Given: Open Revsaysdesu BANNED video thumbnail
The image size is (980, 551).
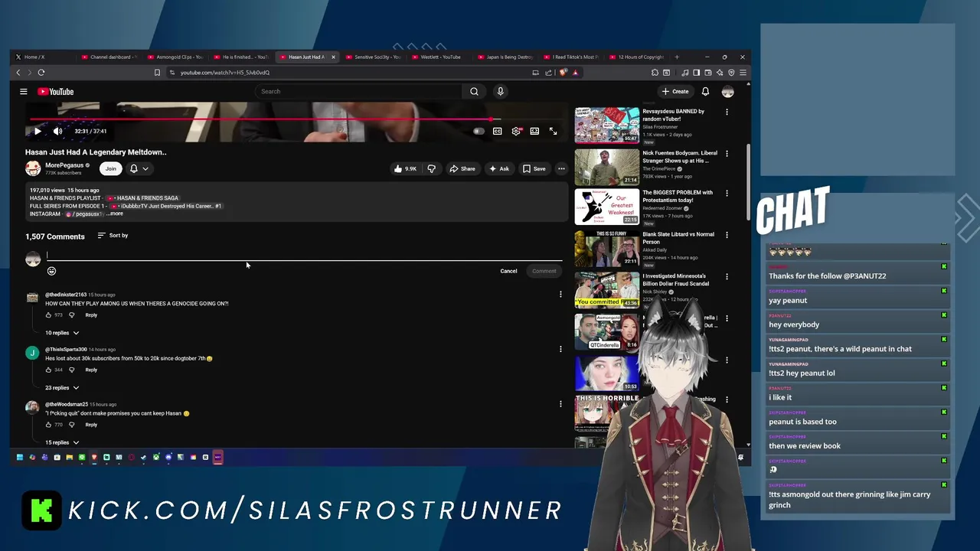Looking at the screenshot, I should point(607,126).
